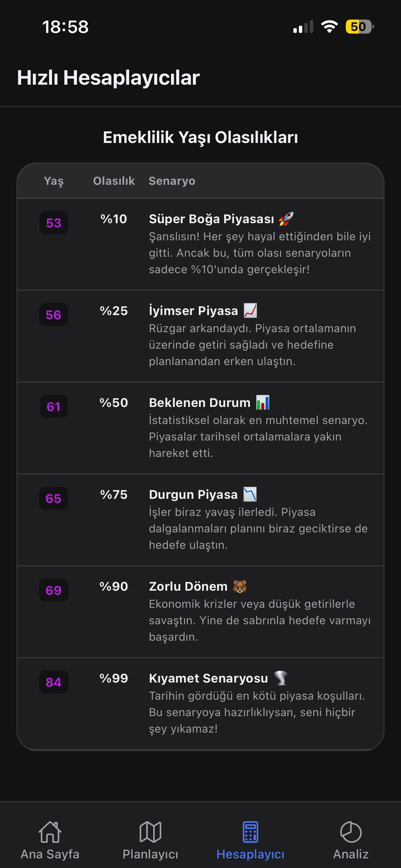Select the age 61 badge

[54, 407]
